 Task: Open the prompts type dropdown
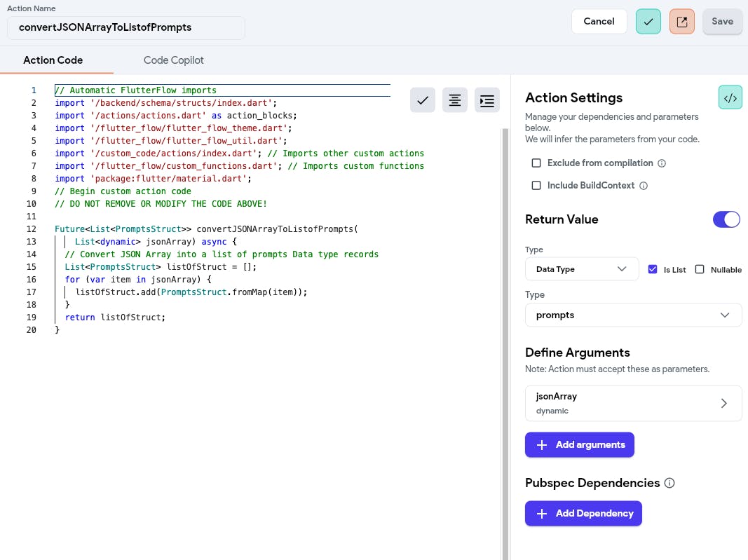pos(633,315)
